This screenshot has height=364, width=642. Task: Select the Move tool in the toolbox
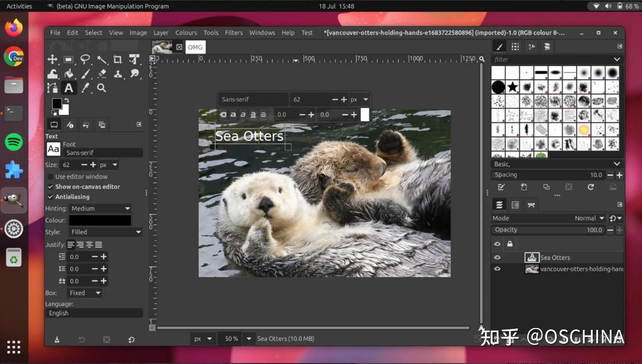[52, 59]
